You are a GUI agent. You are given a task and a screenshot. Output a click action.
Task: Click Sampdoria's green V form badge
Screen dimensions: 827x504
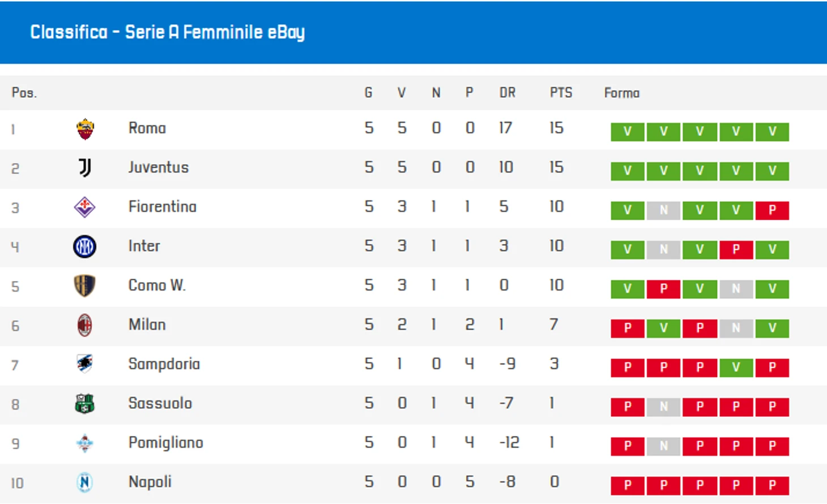(x=736, y=368)
